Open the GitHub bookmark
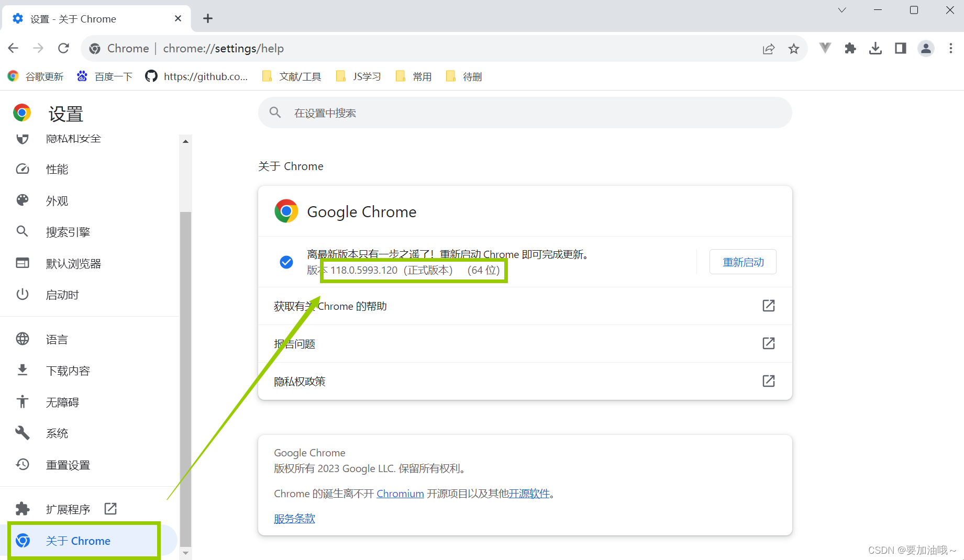This screenshot has width=964, height=560. click(x=196, y=76)
